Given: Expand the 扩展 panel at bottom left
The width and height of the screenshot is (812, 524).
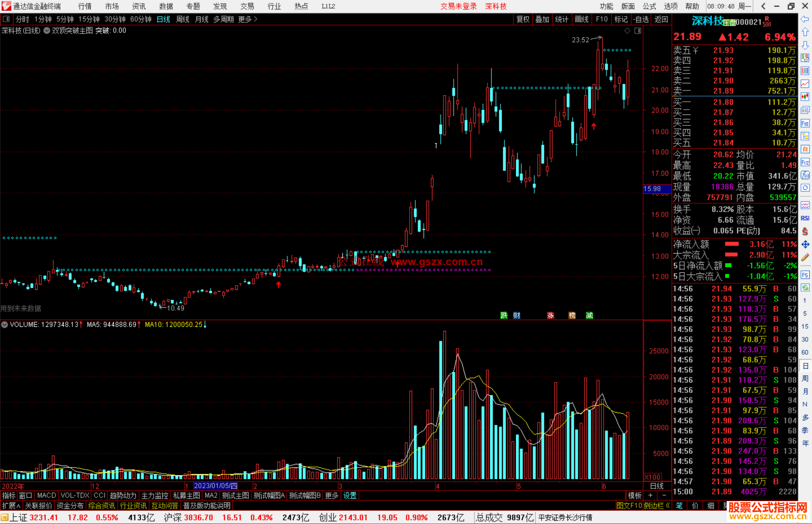Looking at the screenshot, I should point(11,506).
